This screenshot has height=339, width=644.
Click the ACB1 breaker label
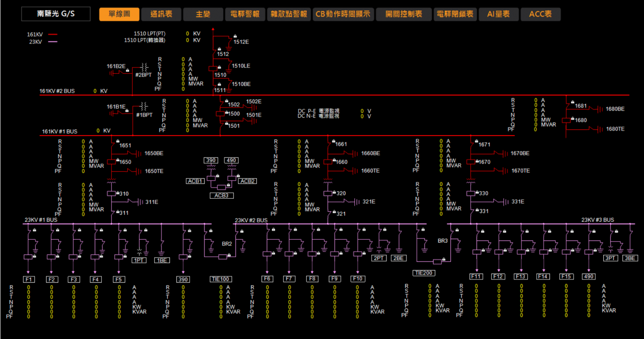[195, 181]
